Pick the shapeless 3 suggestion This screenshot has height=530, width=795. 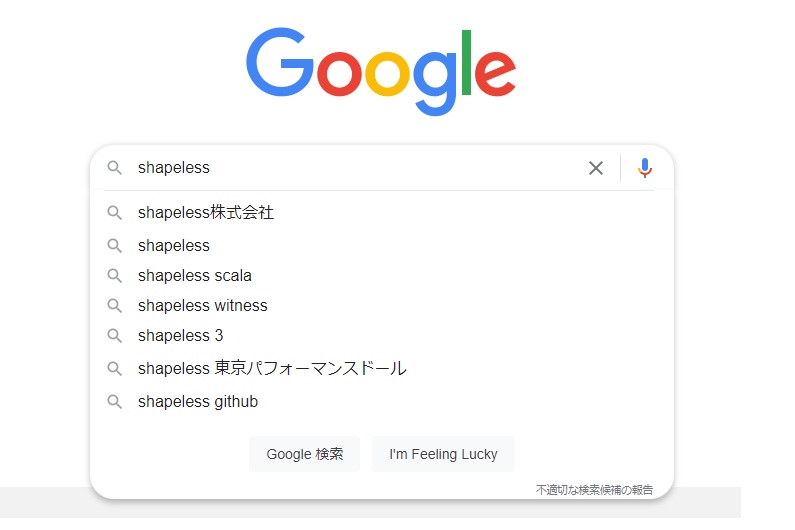coord(381,335)
